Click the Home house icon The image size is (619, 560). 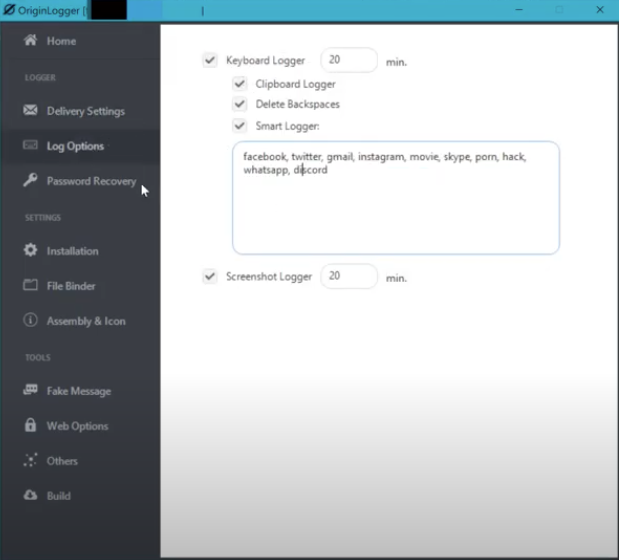click(30, 40)
